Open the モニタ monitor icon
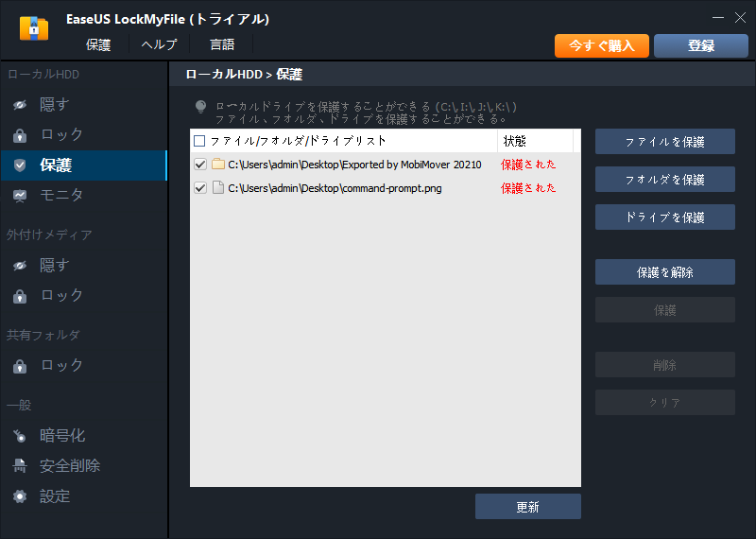 [x=20, y=196]
